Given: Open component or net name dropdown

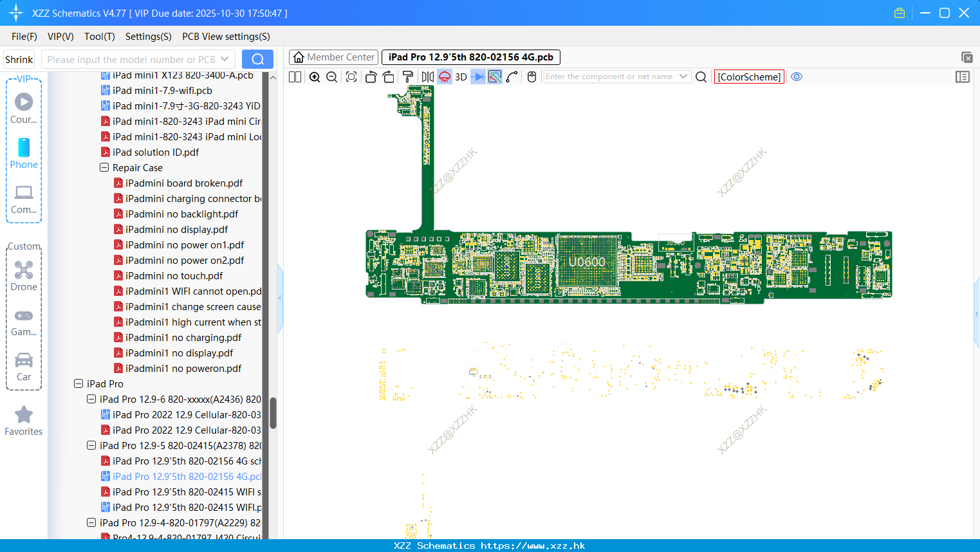Looking at the screenshot, I should (683, 77).
